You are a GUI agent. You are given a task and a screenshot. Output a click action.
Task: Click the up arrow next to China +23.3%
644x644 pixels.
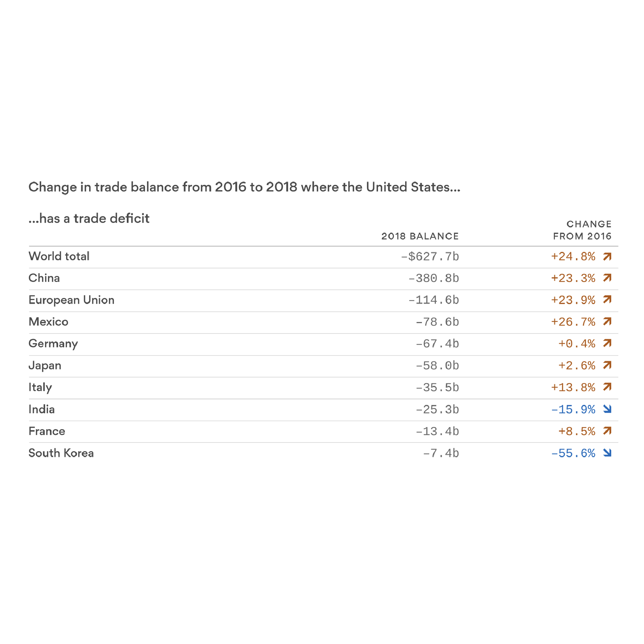607,278
